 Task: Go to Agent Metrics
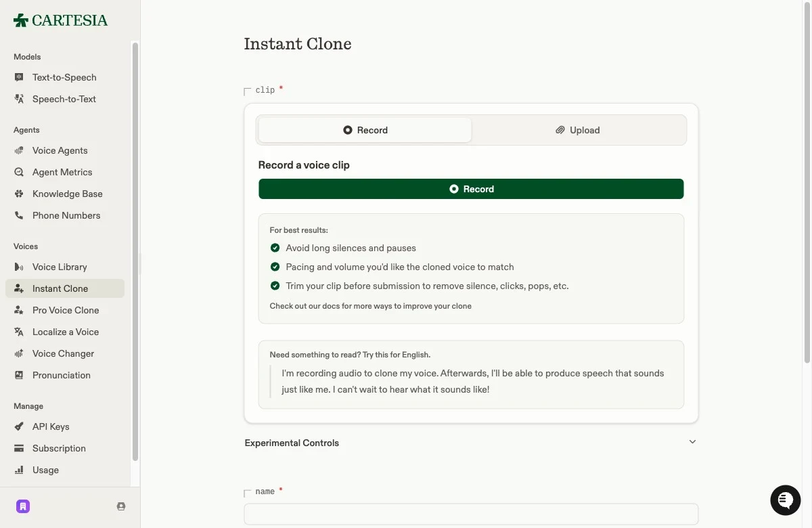point(65,172)
